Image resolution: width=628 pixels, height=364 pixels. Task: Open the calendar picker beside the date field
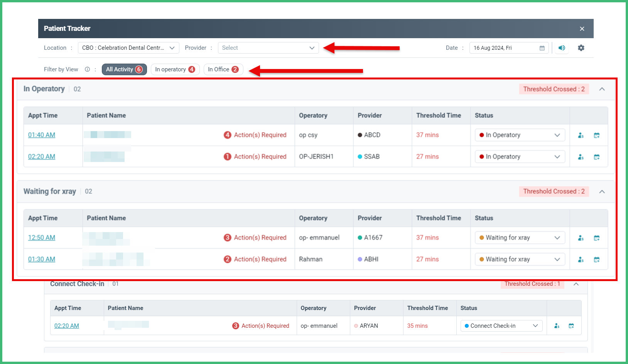pyautogui.click(x=542, y=48)
